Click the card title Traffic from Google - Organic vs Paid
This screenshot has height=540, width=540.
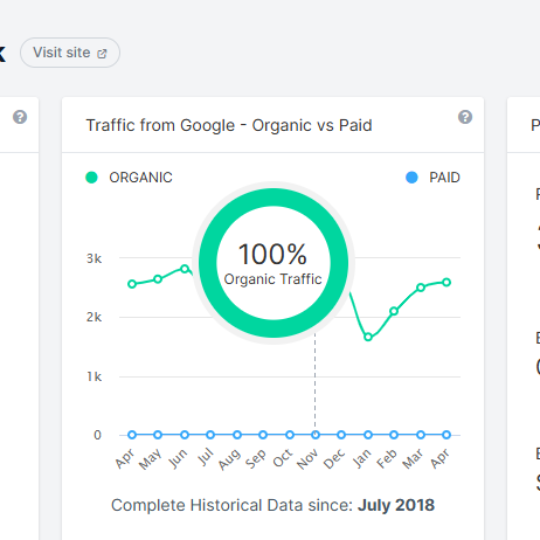(x=229, y=125)
